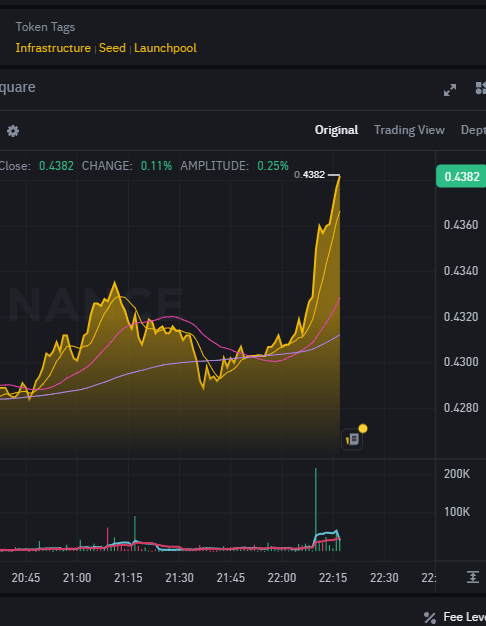The height and width of the screenshot is (626, 486).
Task: Click the 100K volume axis label
Action: point(457,512)
